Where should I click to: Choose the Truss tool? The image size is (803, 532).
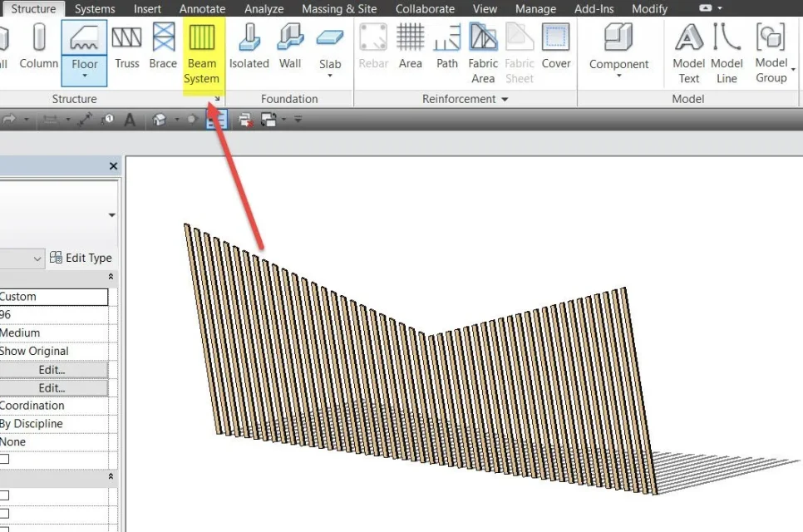pyautogui.click(x=127, y=46)
